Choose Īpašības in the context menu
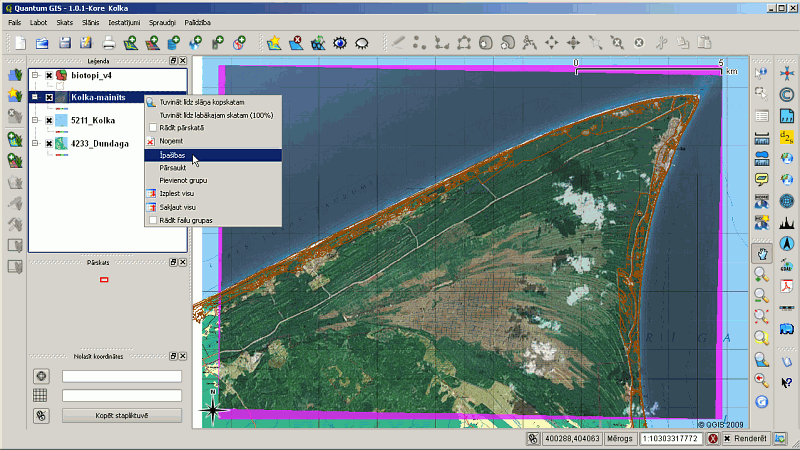 pyautogui.click(x=213, y=155)
